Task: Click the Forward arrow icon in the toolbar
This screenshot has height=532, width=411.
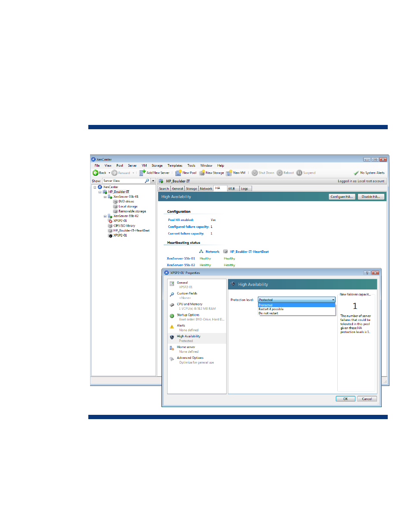Action: click(114, 173)
